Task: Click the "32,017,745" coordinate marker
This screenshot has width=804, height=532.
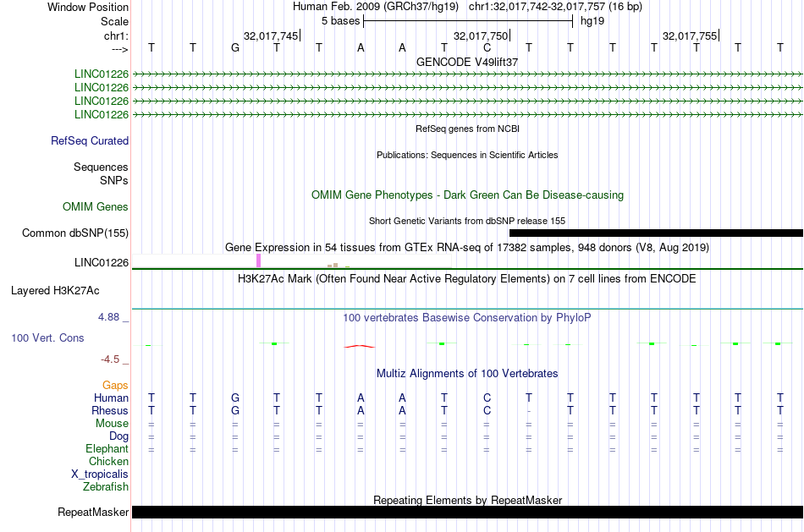Action: [271, 36]
